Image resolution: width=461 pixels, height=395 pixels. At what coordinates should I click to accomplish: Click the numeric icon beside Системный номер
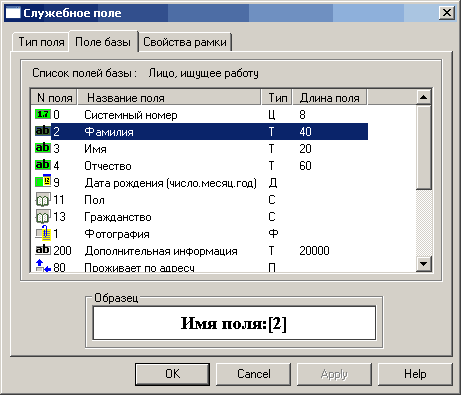pos(43,114)
